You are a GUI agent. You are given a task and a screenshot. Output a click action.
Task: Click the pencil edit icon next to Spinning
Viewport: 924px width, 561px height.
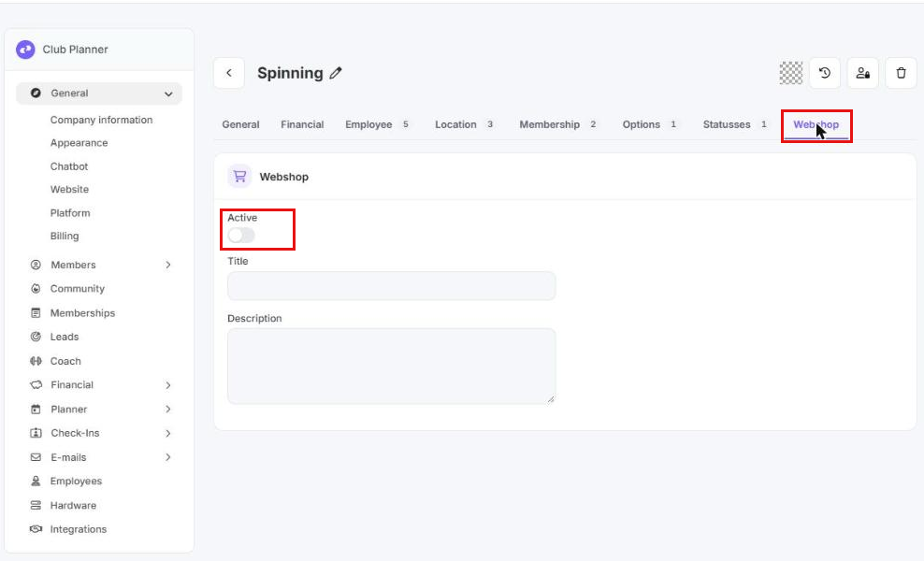click(x=336, y=73)
